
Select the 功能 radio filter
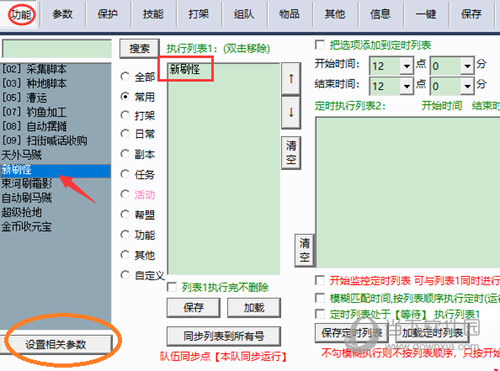(125, 235)
